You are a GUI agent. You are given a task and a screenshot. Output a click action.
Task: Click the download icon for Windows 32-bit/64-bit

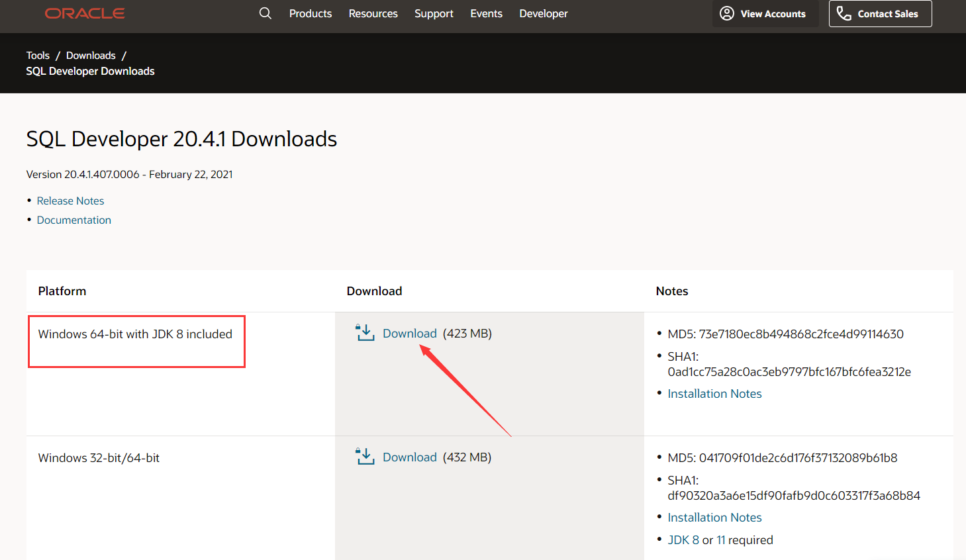click(x=365, y=457)
